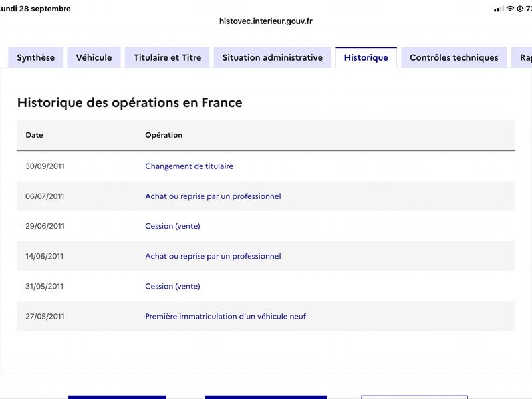
Task: Switch to the Véhicule tab
Action: pyautogui.click(x=94, y=57)
